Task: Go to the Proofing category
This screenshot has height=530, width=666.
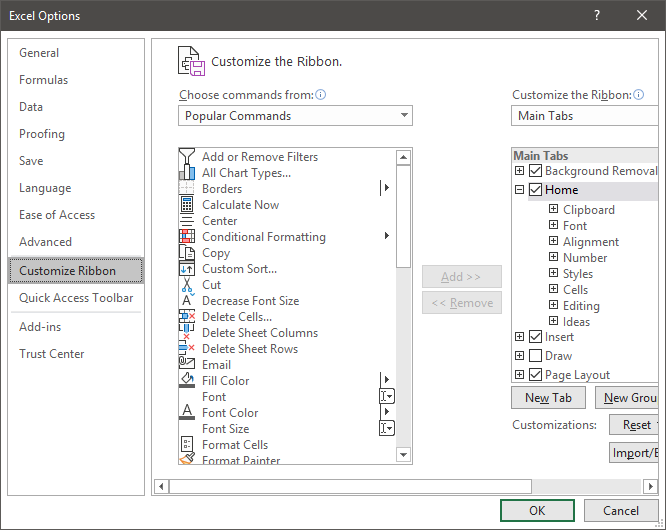Action: pyautogui.click(x=76, y=134)
